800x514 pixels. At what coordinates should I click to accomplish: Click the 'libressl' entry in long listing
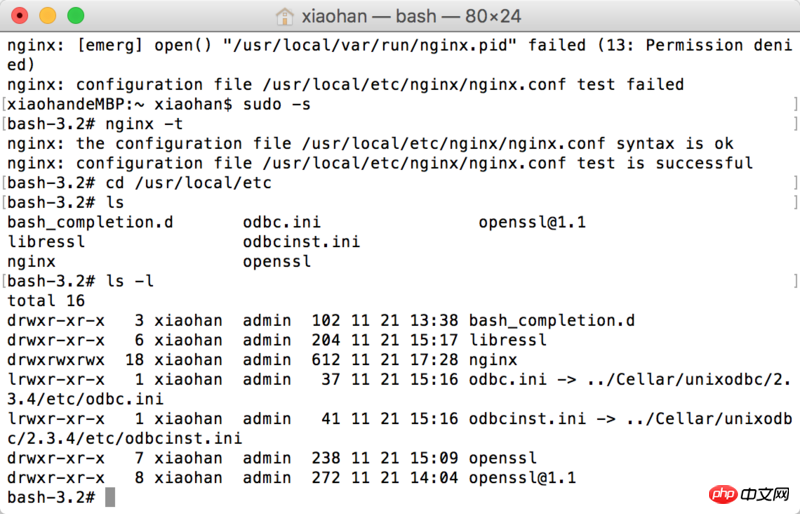pos(508,340)
